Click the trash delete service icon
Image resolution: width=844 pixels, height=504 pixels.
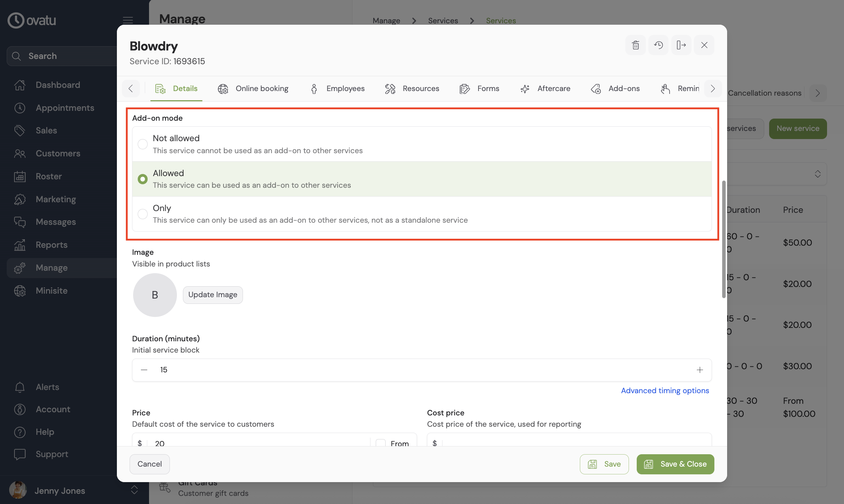point(635,45)
